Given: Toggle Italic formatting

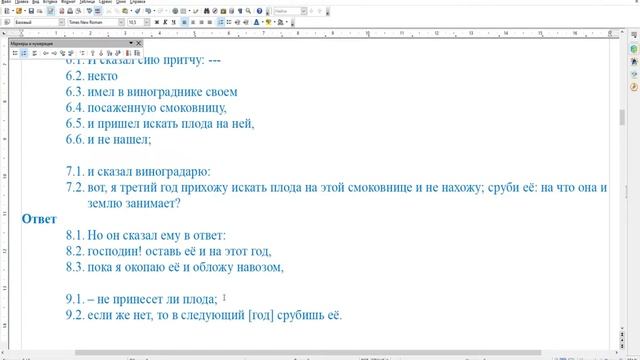Looking at the screenshot, I should pos(165,22).
